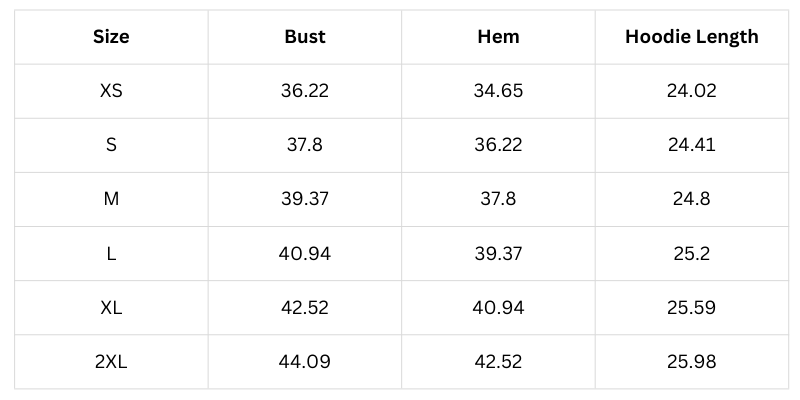The width and height of the screenshot is (800, 400).
Task: Select the 2XL bust value 44.09
Action: (305, 361)
